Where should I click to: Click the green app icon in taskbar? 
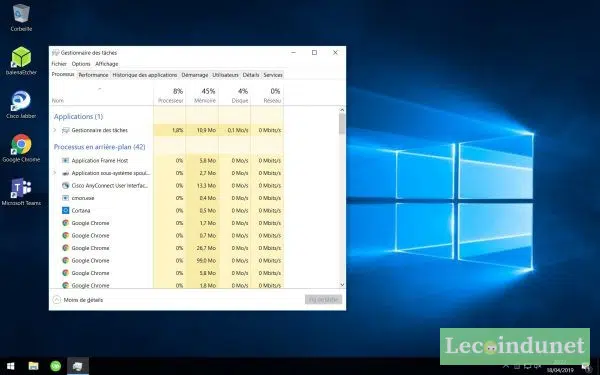(55, 366)
